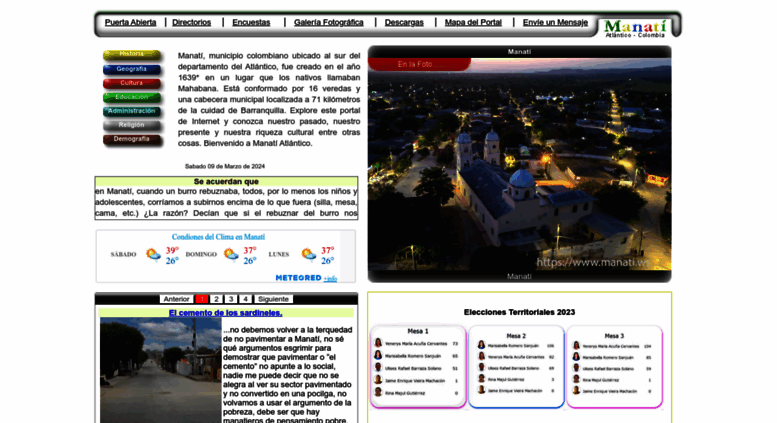This screenshot has width=777, height=423.
Task: Open the Directorios menu link
Action: point(191,22)
